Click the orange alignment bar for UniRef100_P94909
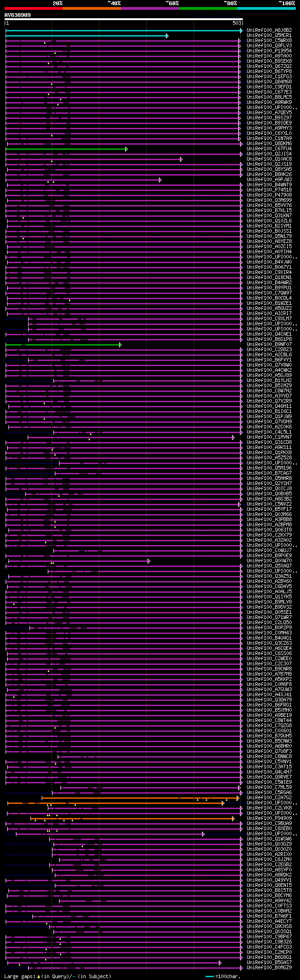Image resolution: width=300 pixels, height=980 pixels. pyautogui.click(x=132, y=818)
